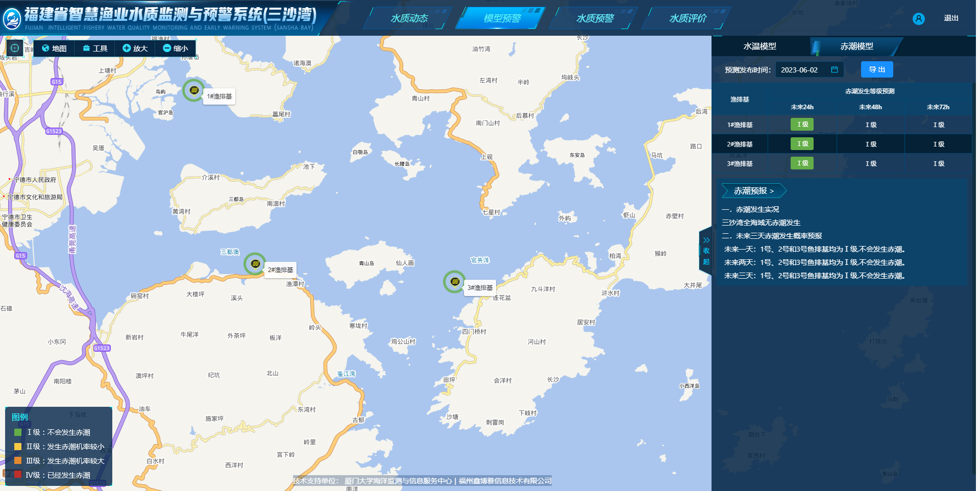
Task: Click the 退出 logout link
Action: pyautogui.click(x=951, y=18)
